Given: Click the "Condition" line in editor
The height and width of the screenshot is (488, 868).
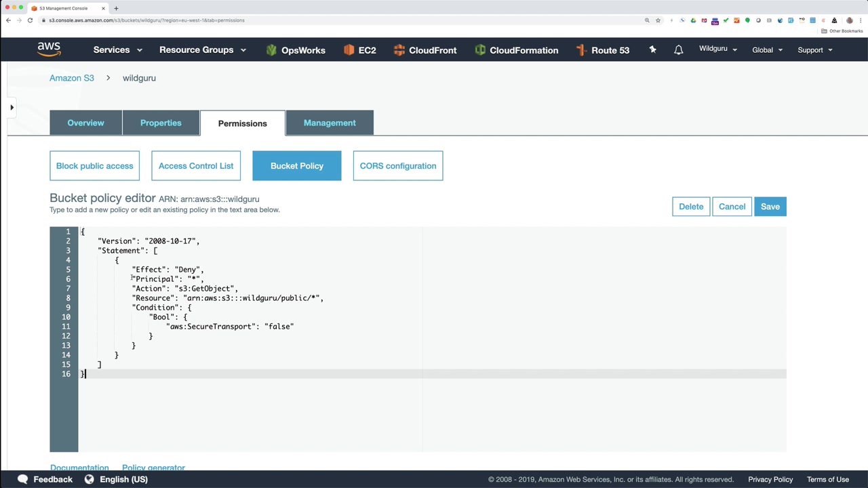Looking at the screenshot, I should [x=161, y=308].
